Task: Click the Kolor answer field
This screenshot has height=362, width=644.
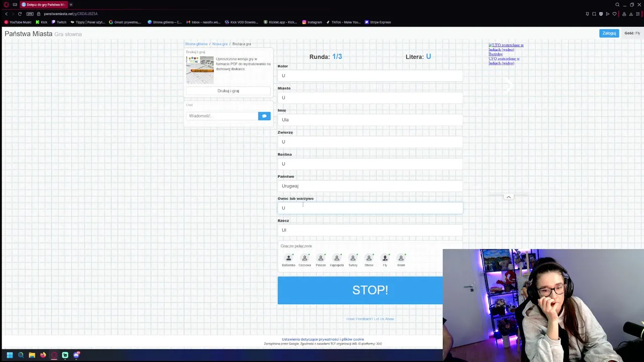Action: pos(370,75)
